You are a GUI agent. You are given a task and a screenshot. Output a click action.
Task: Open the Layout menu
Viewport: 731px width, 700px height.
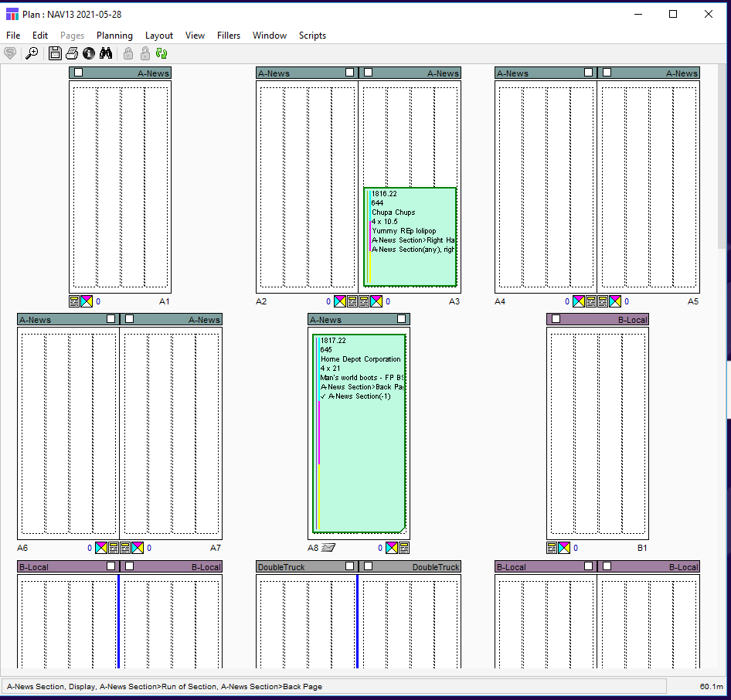159,36
